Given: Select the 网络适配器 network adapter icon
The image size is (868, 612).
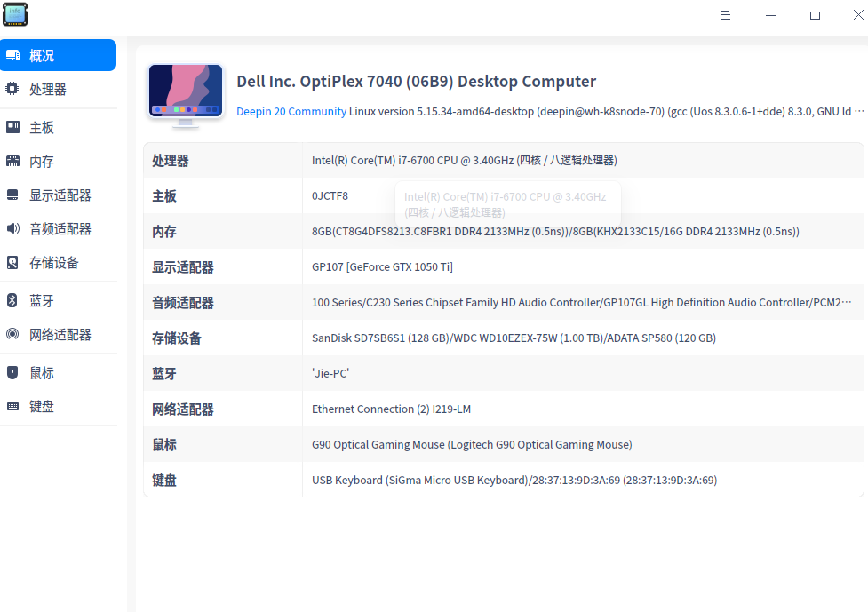Looking at the screenshot, I should [11, 334].
